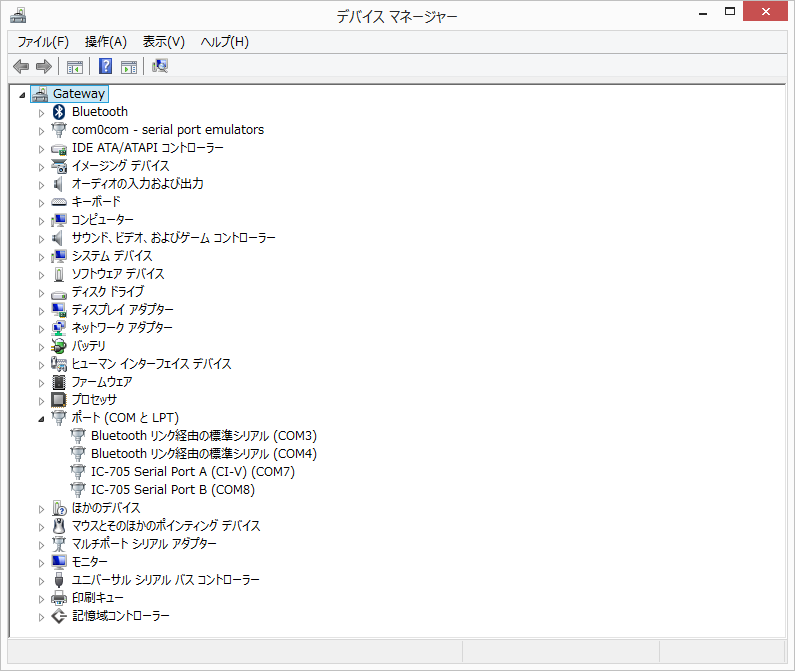Select ユニバーサル シリアル バス コントローラー label

click(x=165, y=580)
